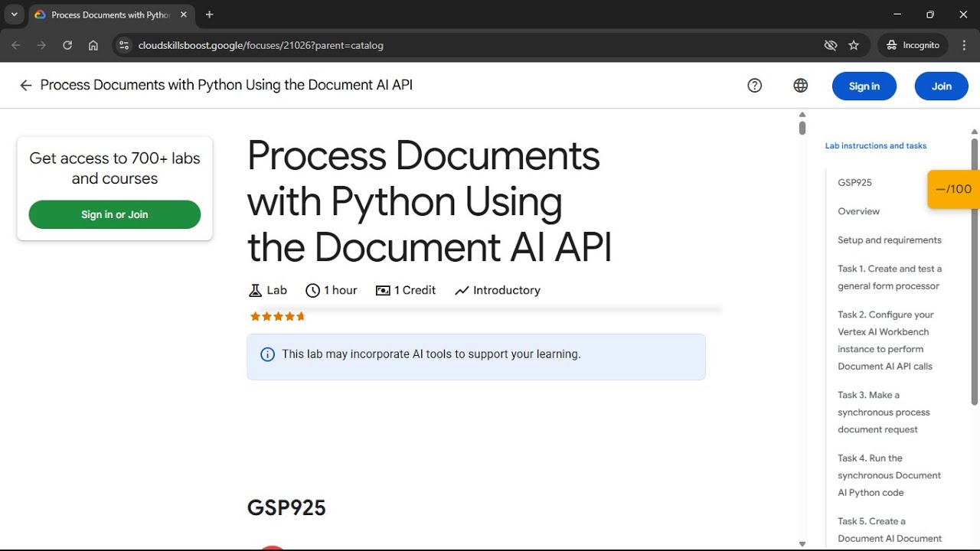
Task: Click the blue Sign in button
Action: click(x=864, y=86)
